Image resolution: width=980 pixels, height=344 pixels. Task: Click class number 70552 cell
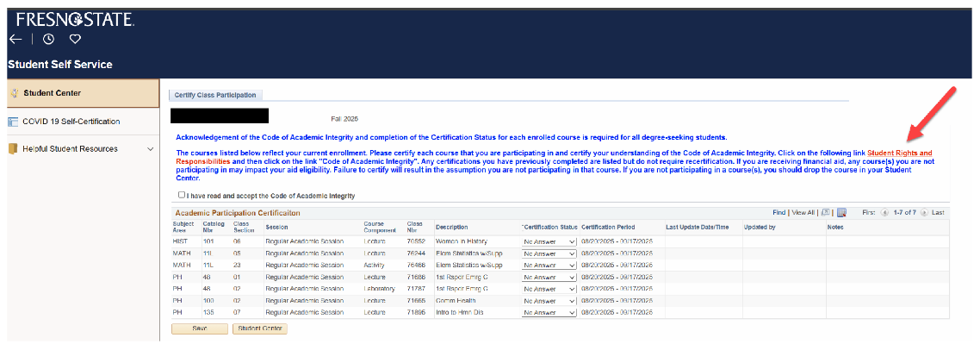pyautogui.click(x=416, y=241)
